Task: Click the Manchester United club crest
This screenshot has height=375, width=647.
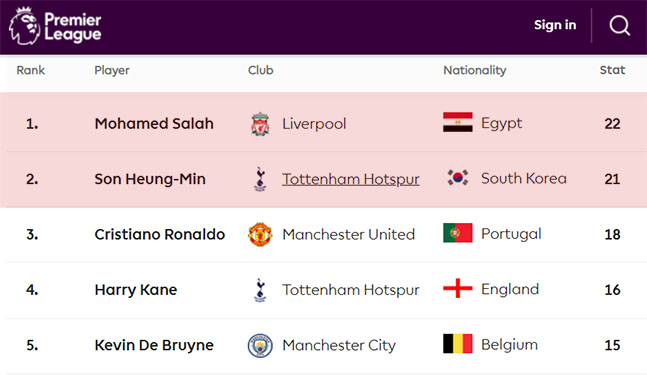Action: pyautogui.click(x=260, y=234)
